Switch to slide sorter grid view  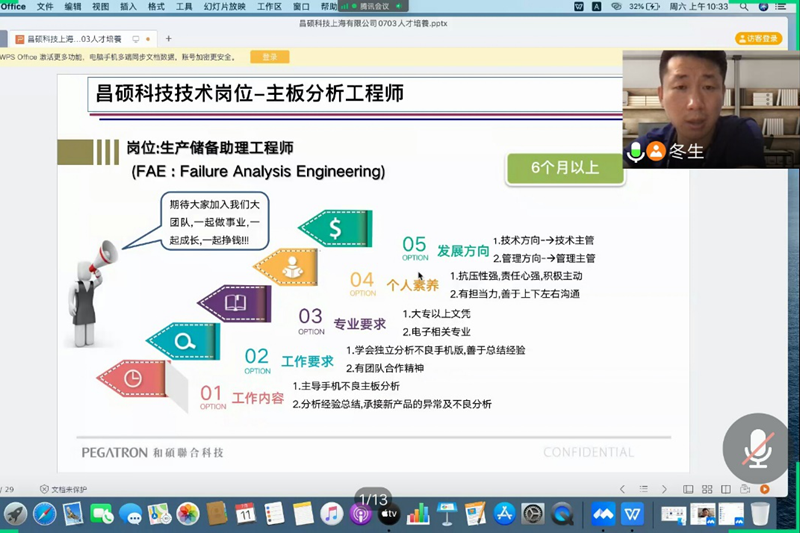(x=708, y=489)
